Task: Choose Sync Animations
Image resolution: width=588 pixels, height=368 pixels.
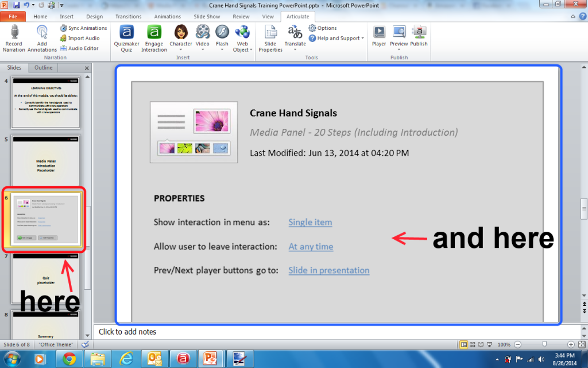Action: 83,28
